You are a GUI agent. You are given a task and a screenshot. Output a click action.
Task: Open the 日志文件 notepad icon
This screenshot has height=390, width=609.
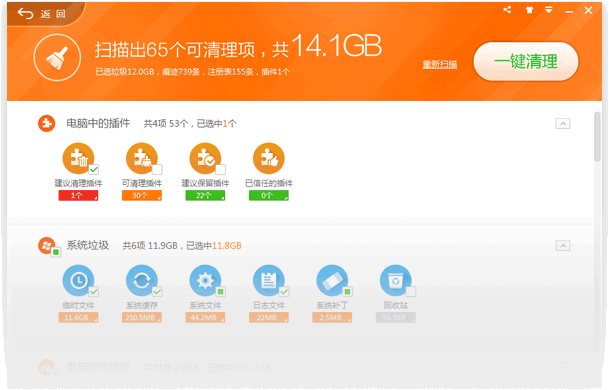pyautogui.click(x=268, y=280)
